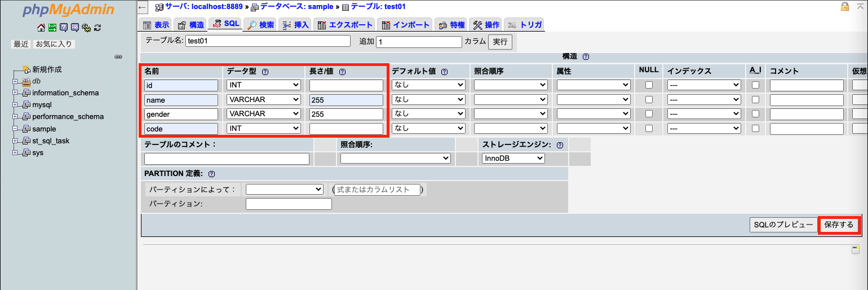The image size is (868, 290).
Task: Open index dropdown for code row
Action: point(704,129)
